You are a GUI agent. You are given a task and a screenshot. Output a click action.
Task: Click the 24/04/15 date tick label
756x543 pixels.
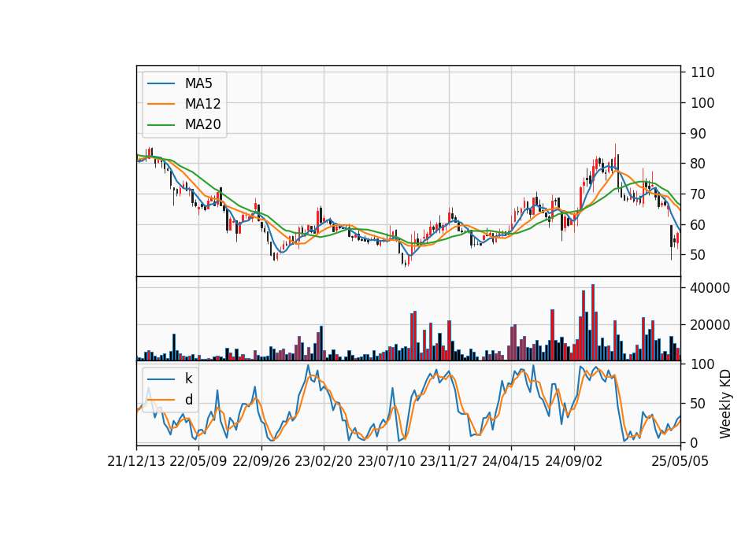[511, 461]
